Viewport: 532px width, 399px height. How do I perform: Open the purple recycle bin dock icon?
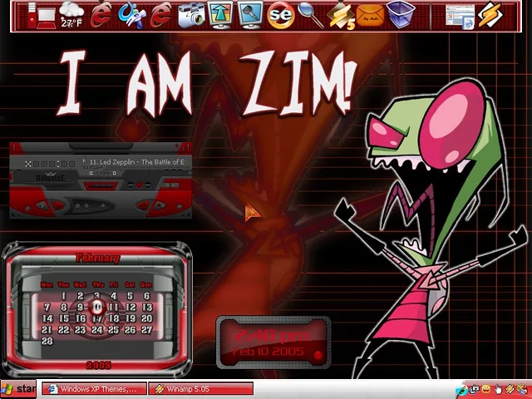[401, 14]
